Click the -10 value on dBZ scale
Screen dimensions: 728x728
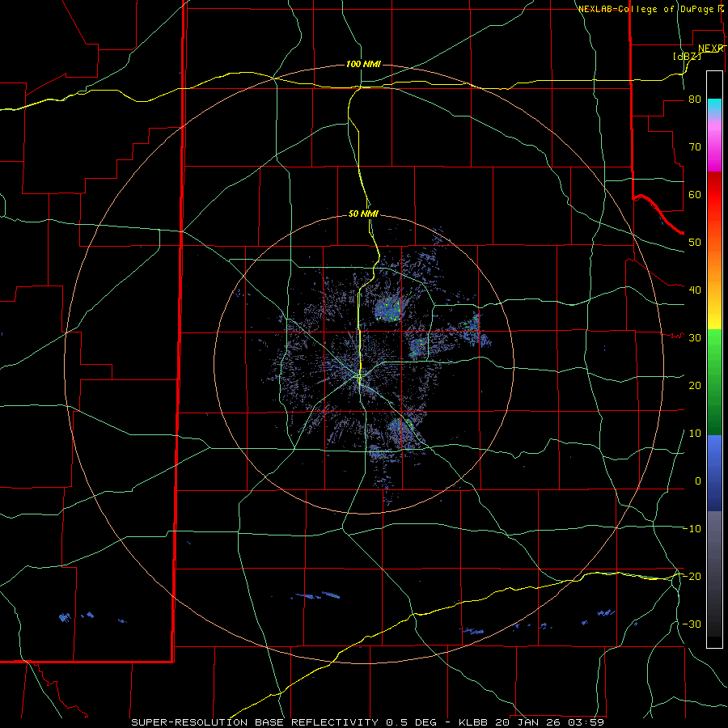(692, 528)
